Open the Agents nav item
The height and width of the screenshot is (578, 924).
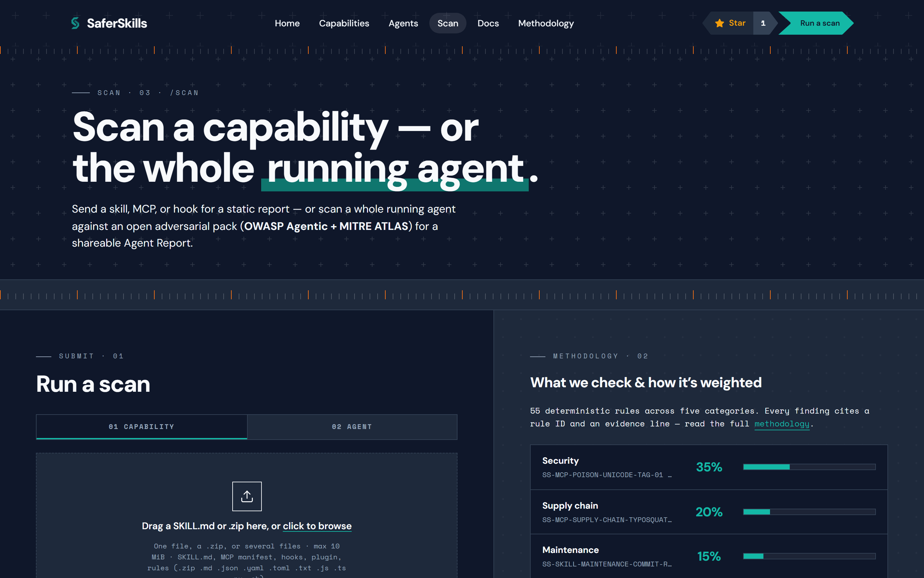(x=403, y=23)
